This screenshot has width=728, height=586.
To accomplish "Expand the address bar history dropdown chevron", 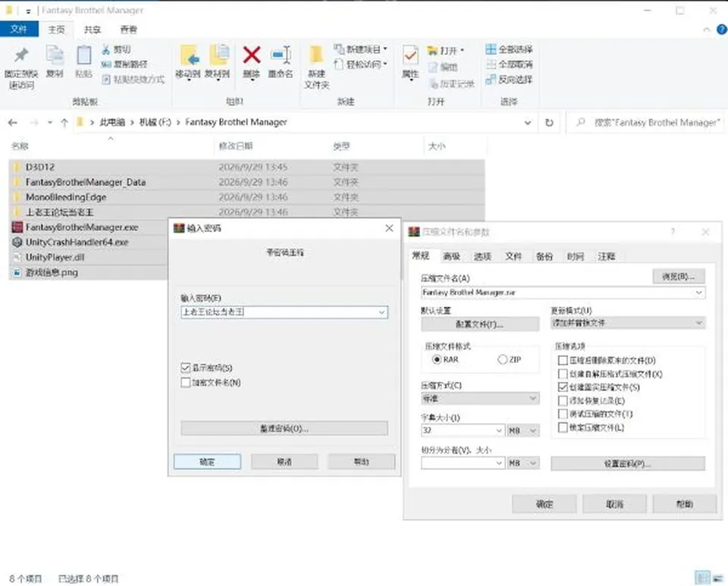I will tap(528, 123).
